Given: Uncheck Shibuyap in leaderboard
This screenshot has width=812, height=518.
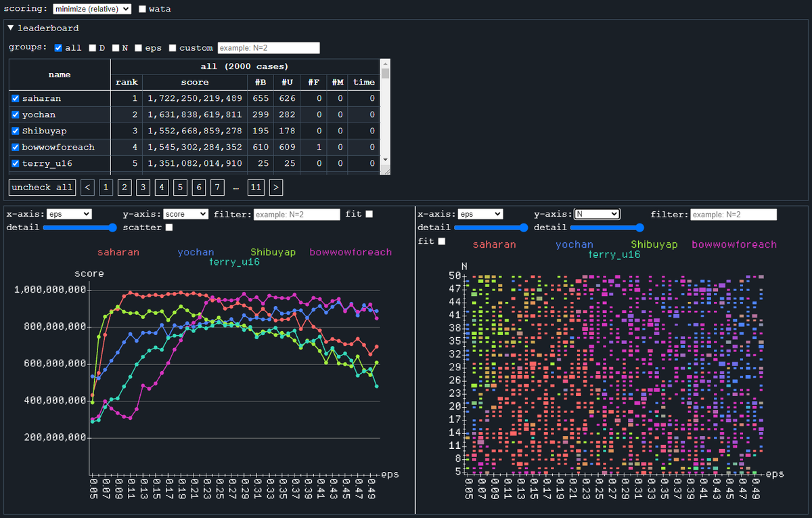Looking at the screenshot, I should coord(16,131).
